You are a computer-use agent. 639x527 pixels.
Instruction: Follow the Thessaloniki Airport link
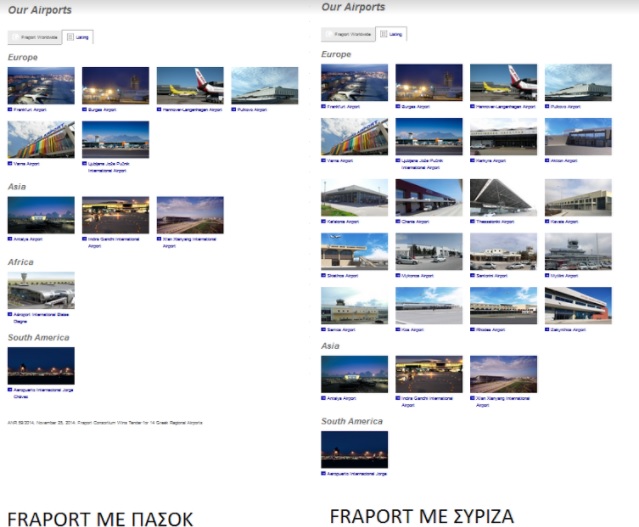(495, 222)
